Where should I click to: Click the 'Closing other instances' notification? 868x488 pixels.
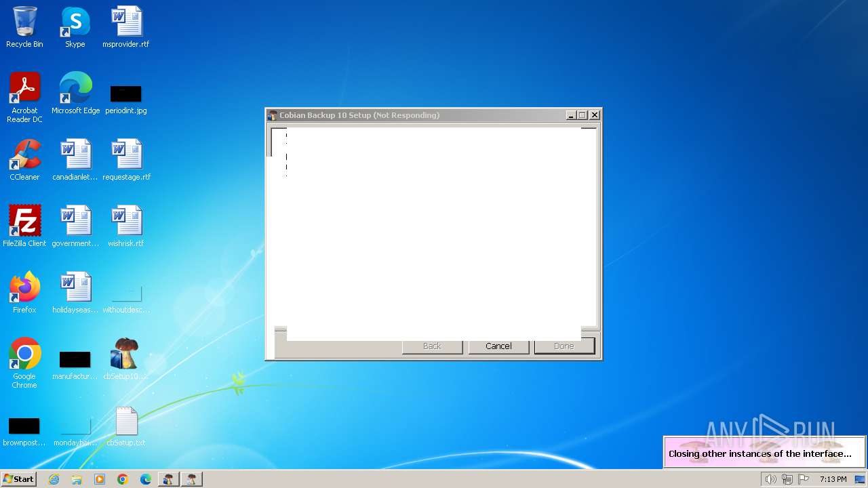pyautogui.click(x=764, y=452)
